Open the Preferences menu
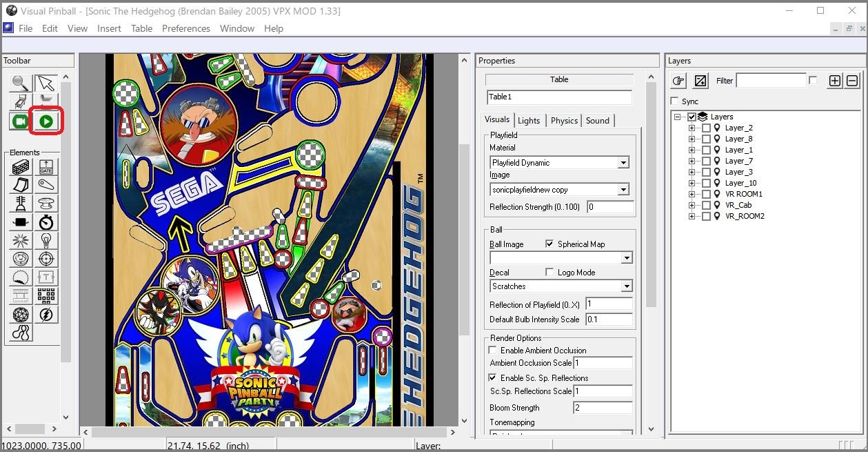The width and height of the screenshot is (868, 452). click(x=186, y=28)
